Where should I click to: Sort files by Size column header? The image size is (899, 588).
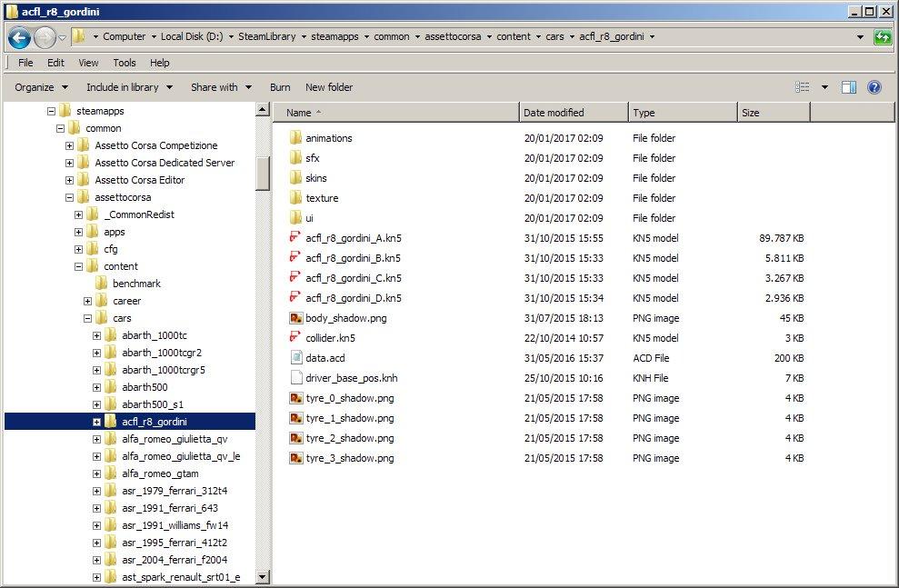point(774,113)
